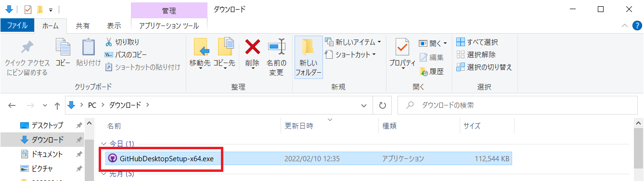
Task: Expand chevron after ダウンロード in address path
Action: 148,105
